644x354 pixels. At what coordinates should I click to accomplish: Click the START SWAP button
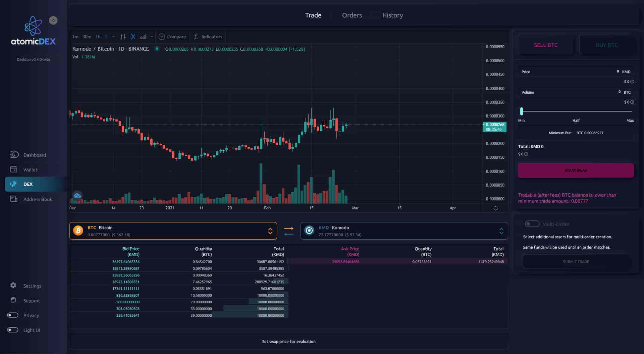pyautogui.click(x=576, y=170)
